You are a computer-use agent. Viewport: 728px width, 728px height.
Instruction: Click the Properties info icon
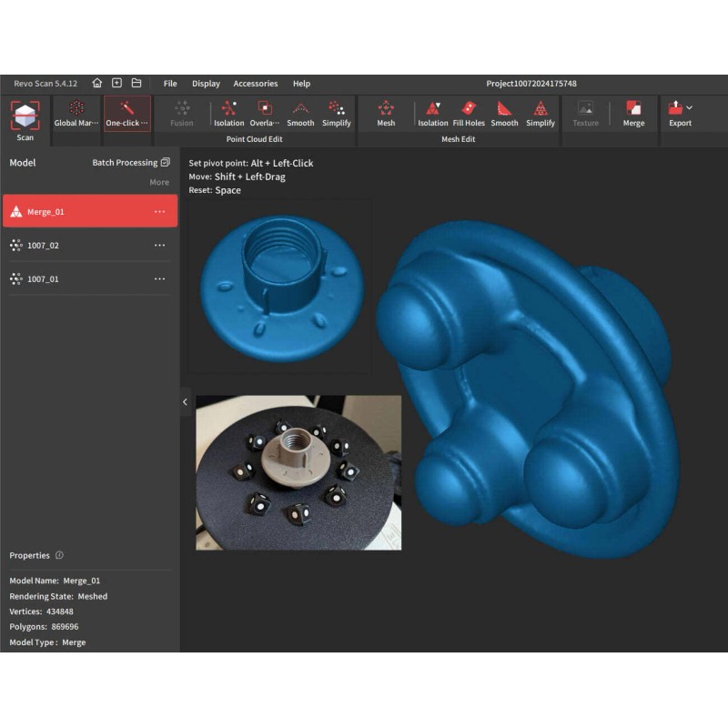59,555
